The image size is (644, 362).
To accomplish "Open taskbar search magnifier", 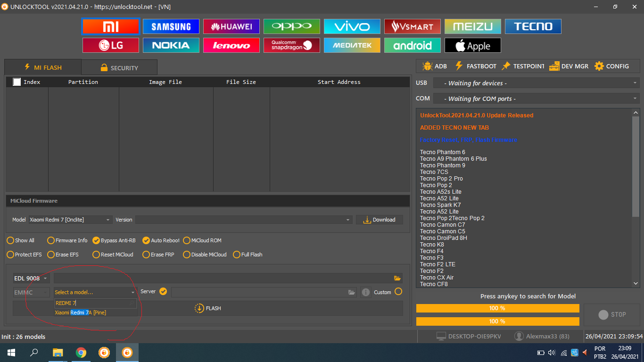I will point(34,353).
